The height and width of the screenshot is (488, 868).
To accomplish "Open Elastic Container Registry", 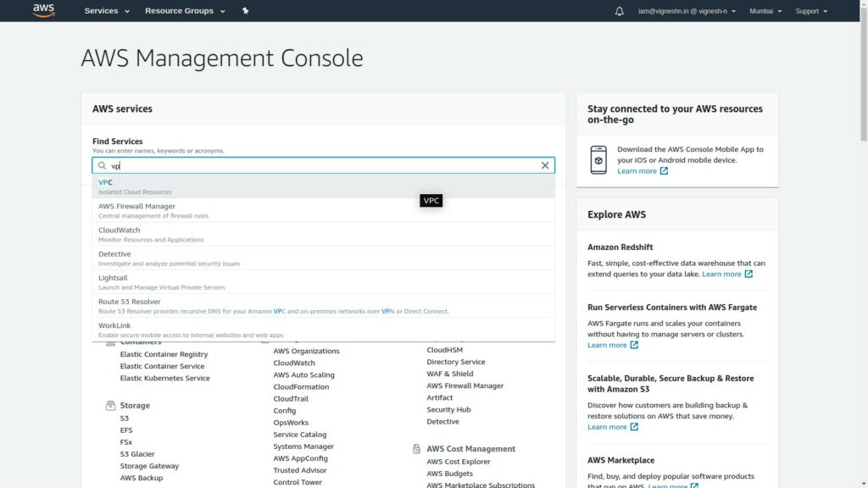I will click(x=164, y=354).
